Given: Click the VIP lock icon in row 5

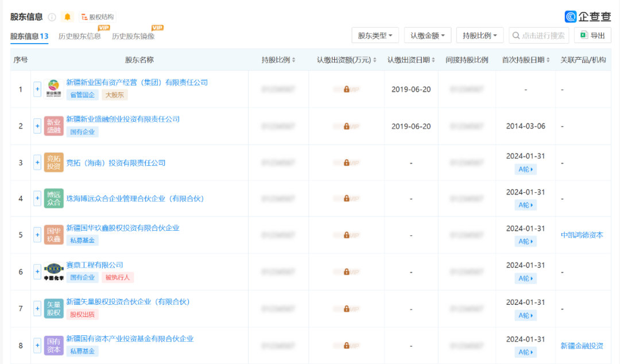Looking at the screenshot, I should 346,235.
